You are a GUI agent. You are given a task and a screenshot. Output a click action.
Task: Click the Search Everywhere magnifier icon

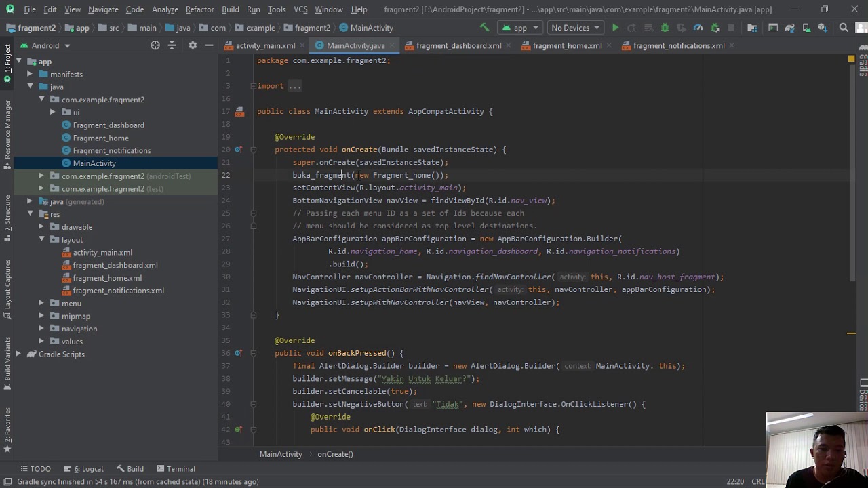[844, 28]
